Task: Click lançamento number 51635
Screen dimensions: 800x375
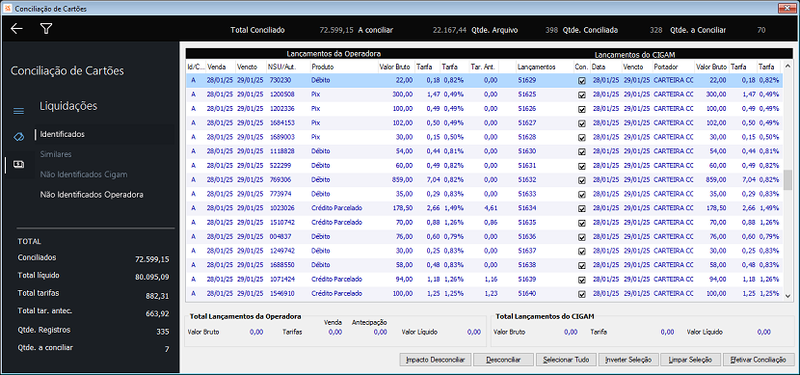Action: point(527,223)
